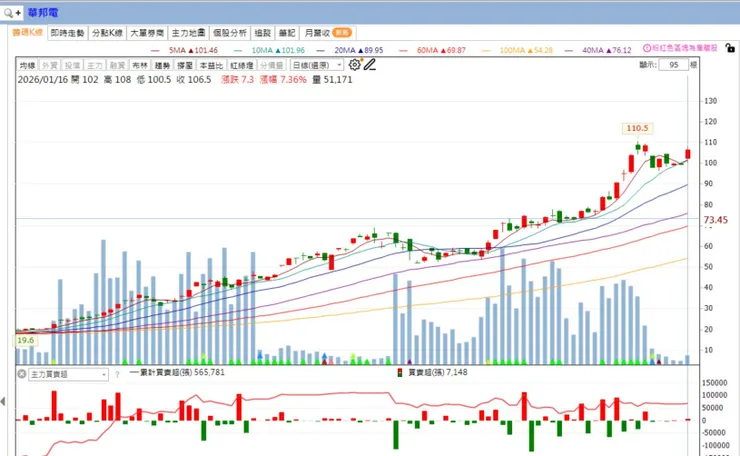Toggle the 本益比 overlay button
Viewport: 740px width, 456px height.
click(211, 65)
